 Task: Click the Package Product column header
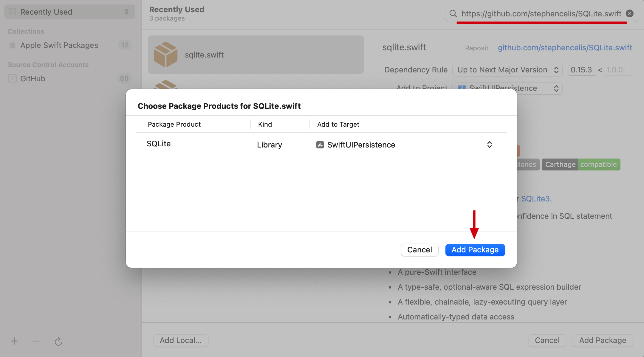click(x=174, y=124)
